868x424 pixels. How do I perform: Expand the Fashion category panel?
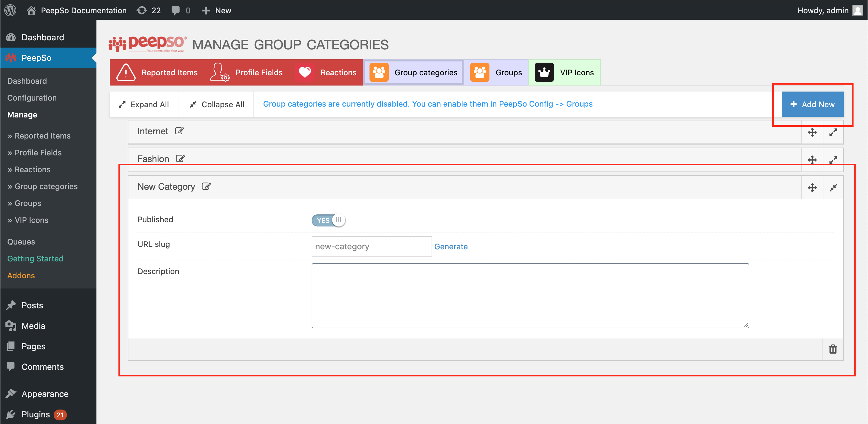point(833,160)
